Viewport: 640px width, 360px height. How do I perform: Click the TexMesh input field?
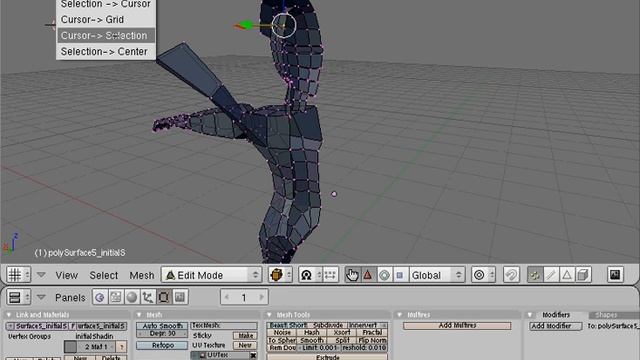pyautogui.click(x=224, y=326)
